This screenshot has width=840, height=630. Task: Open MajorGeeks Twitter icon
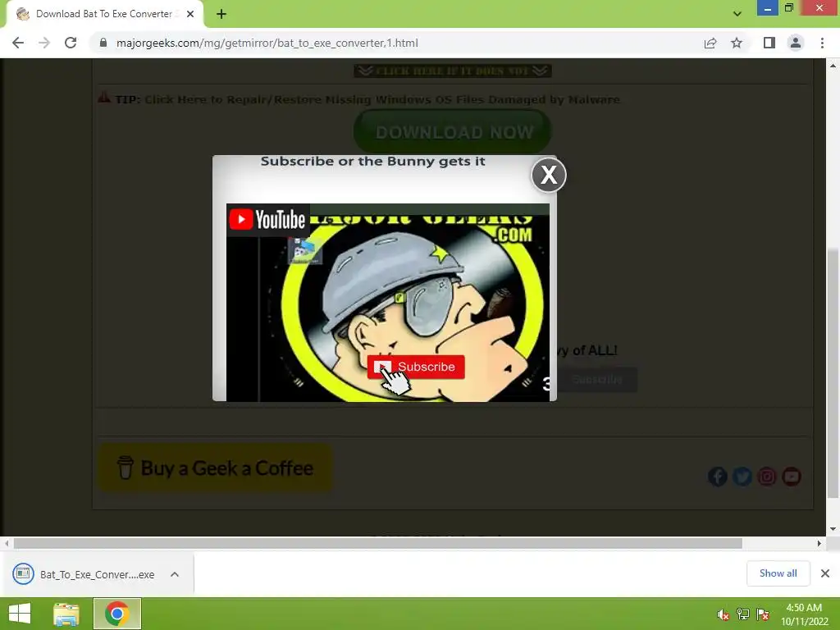[x=742, y=477]
